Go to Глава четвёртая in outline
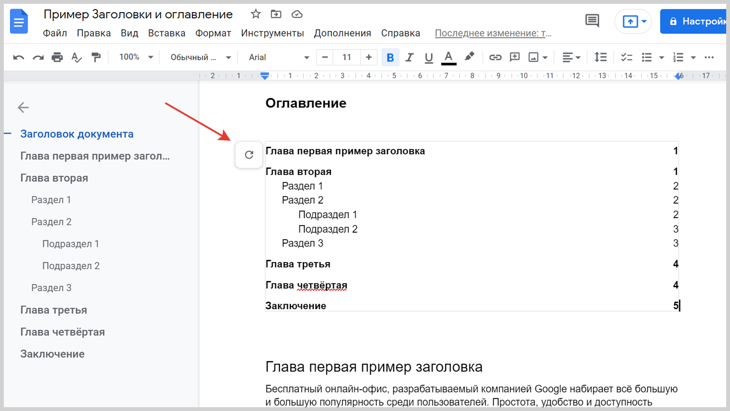Screen dimensions: 730x411 62,332
